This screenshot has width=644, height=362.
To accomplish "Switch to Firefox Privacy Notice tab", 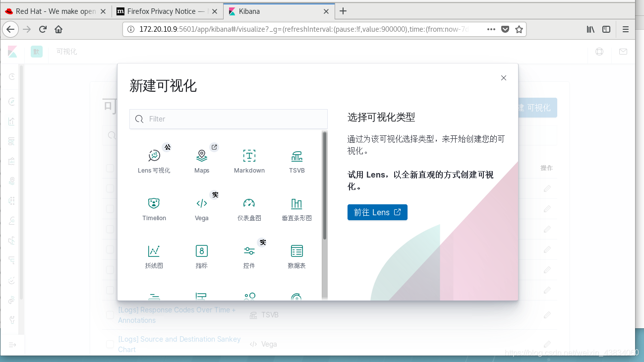I will (167, 11).
